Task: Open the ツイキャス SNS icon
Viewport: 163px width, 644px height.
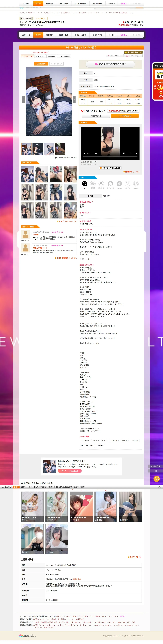Action: [x=110, y=183]
